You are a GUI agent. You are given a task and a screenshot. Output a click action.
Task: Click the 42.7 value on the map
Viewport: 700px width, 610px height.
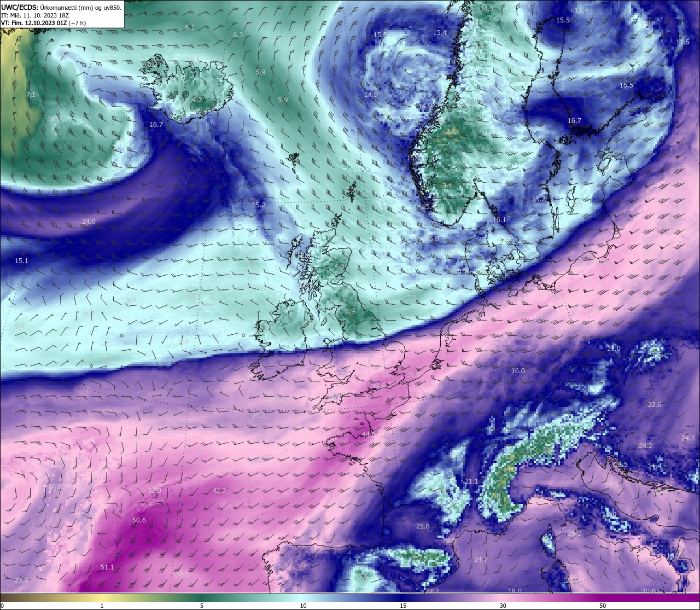click(219, 491)
